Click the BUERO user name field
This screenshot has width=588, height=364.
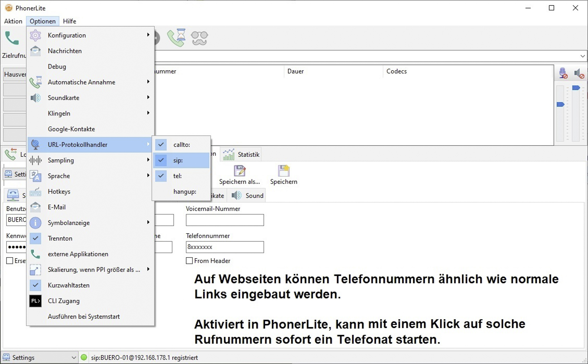coord(16,220)
